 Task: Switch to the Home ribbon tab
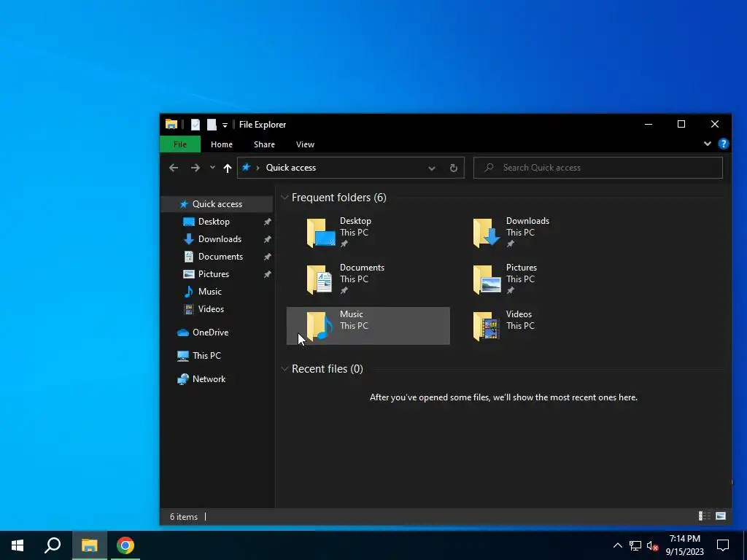[x=222, y=144]
